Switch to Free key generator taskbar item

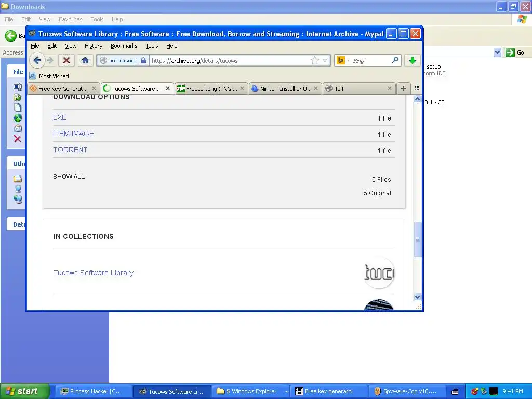[329, 391]
